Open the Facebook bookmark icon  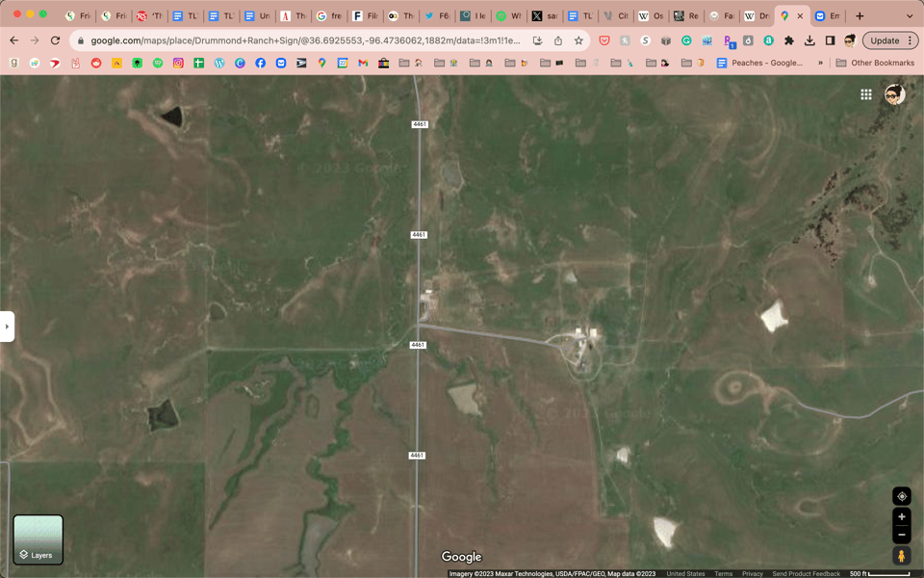tap(260, 63)
